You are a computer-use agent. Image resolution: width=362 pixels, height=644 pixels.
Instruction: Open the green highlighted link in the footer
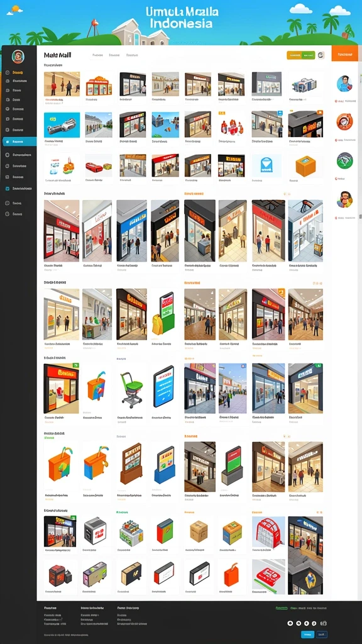(x=281, y=608)
